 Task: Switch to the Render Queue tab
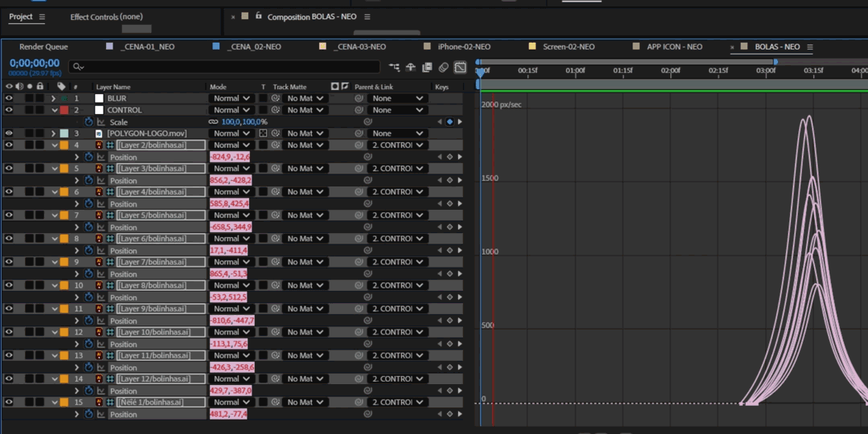pyautogui.click(x=43, y=47)
